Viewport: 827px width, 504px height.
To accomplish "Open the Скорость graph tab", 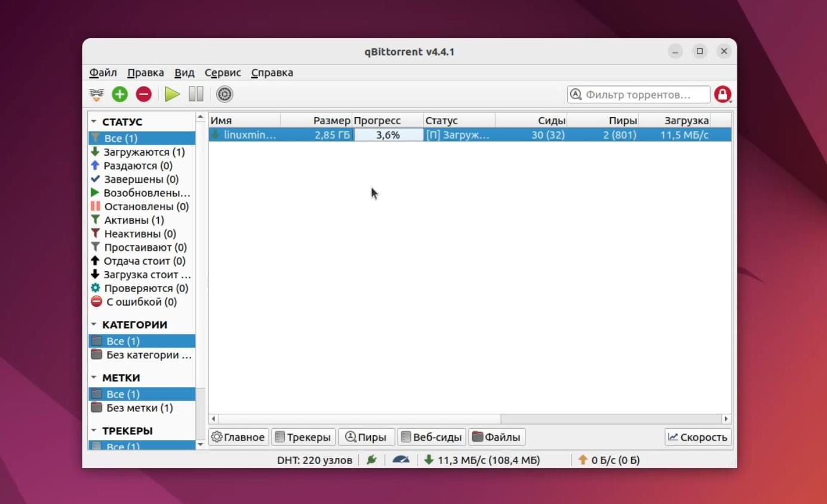I will 698,437.
